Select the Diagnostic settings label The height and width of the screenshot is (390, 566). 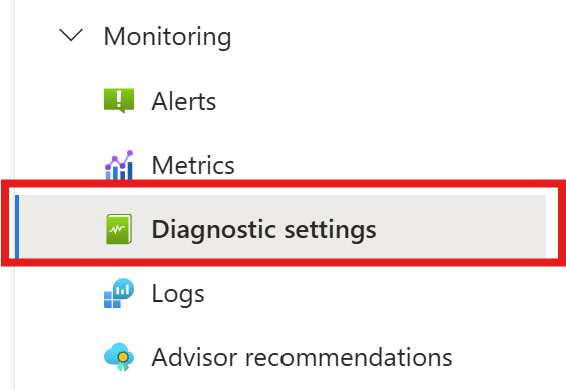tap(264, 230)
